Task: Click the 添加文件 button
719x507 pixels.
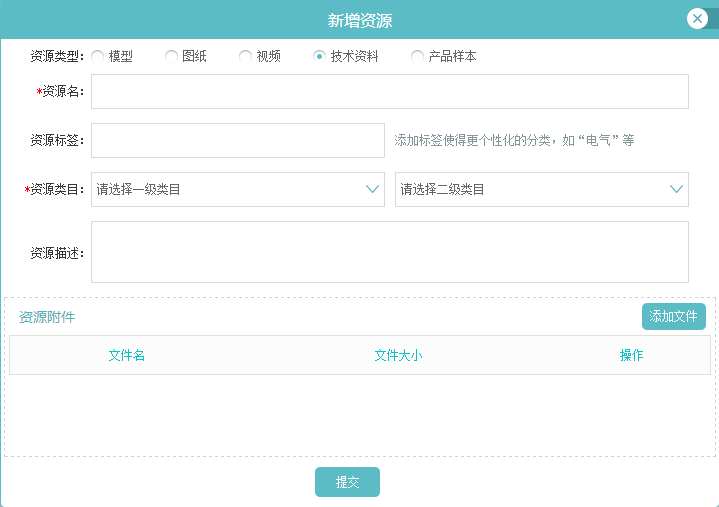Action: click(674, 316)
